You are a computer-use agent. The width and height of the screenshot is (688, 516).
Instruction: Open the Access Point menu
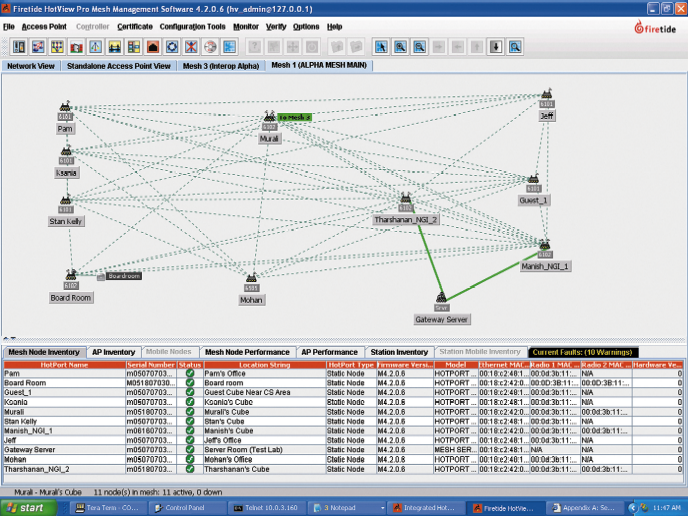[44, 27]
